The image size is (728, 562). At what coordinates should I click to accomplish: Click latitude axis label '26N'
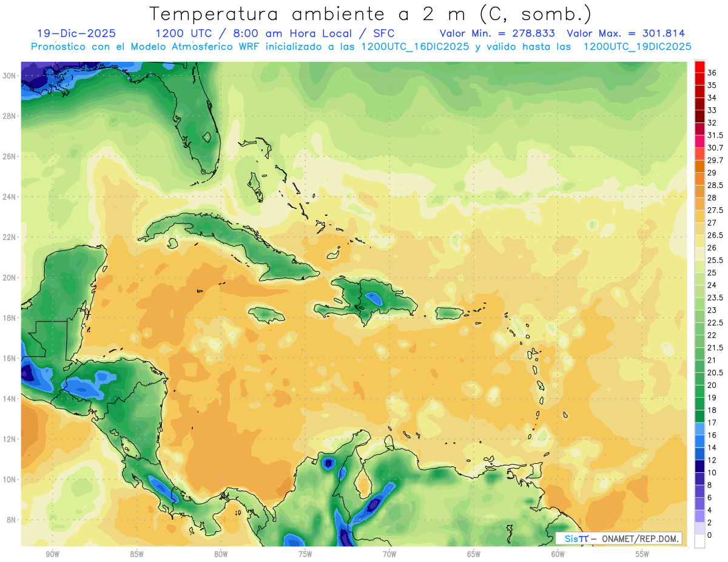pos(9,156)
